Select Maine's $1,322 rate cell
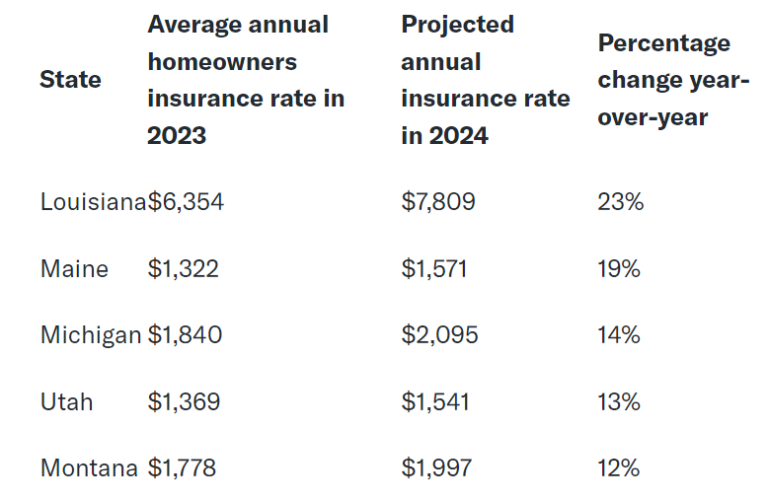 [x=183, y=269]
